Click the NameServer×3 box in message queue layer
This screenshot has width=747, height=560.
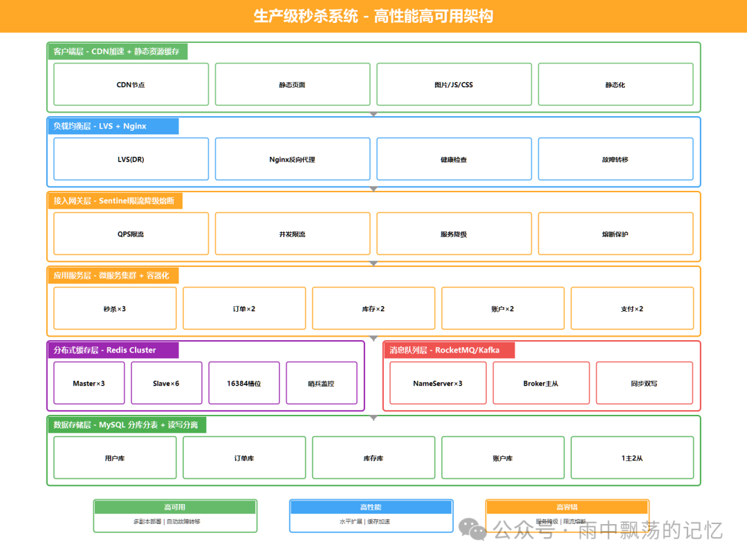coord(437,382)
